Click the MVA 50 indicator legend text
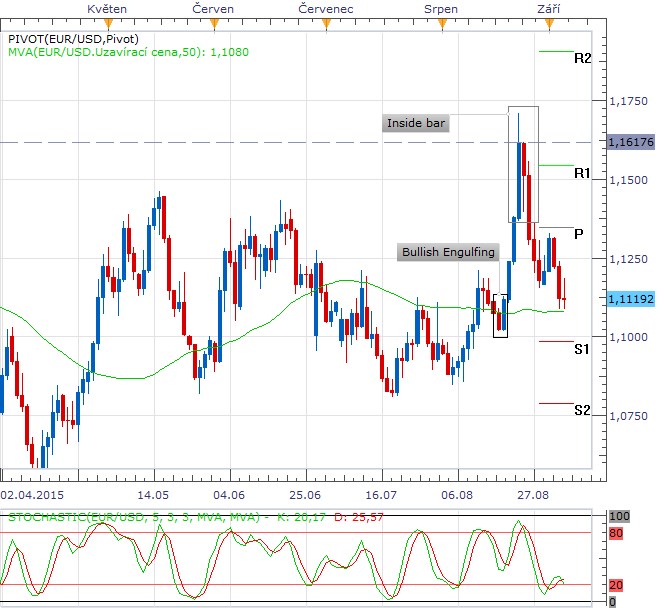 [x=128, y=52]
